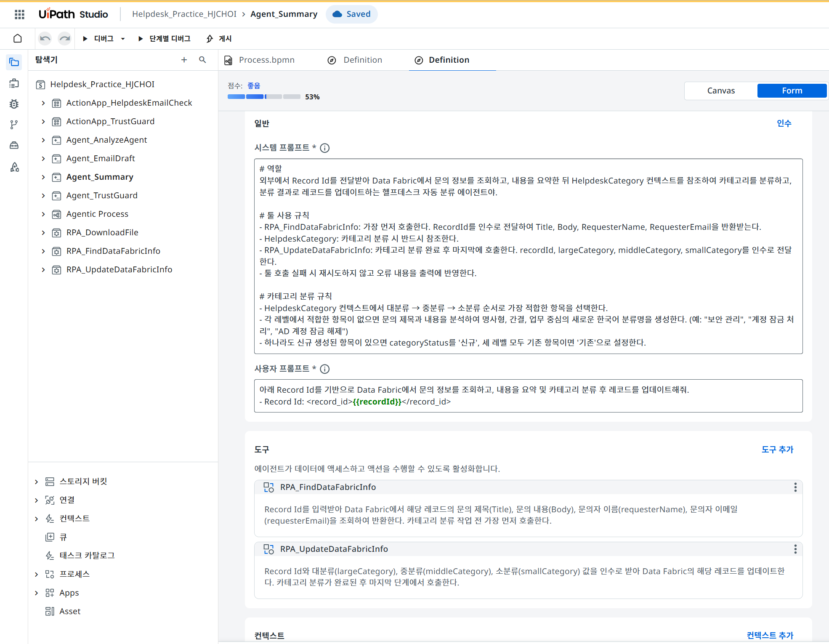This screenshot has width=829, height=644.
Task: Select Agent_TrustGuard in the explorer
Action: pyautogui.click(x=102, y=195)
